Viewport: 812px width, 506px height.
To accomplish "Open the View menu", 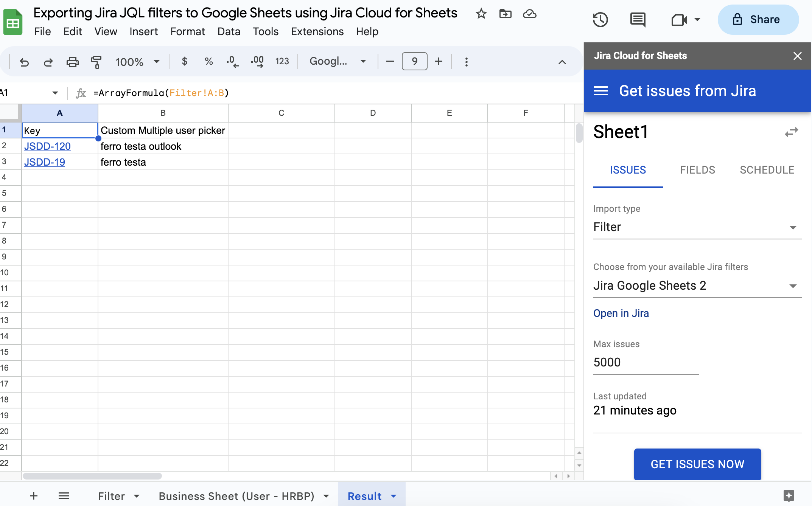I will pyautogui.click(x=106, y=31).
